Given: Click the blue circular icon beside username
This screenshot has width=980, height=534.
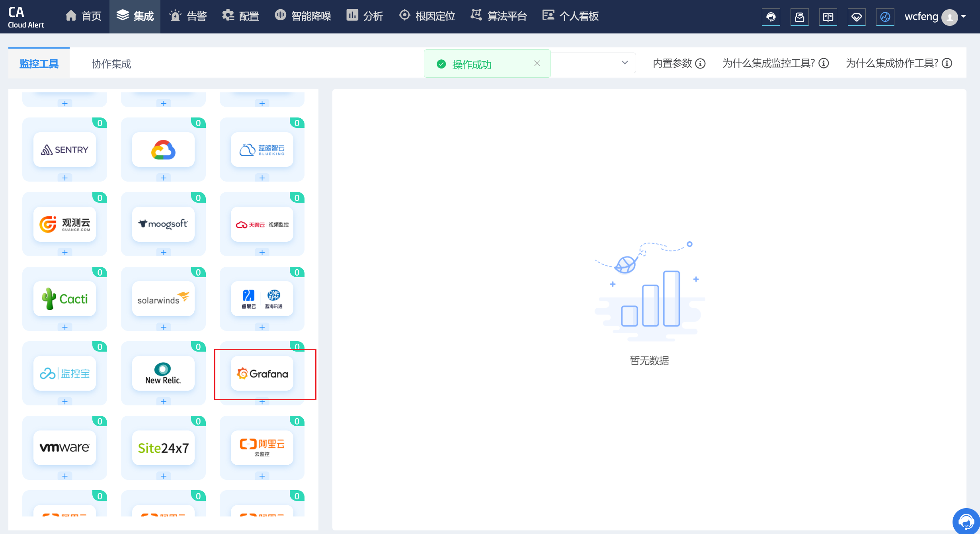Looking at the screenshot, I should pos(885,17).
